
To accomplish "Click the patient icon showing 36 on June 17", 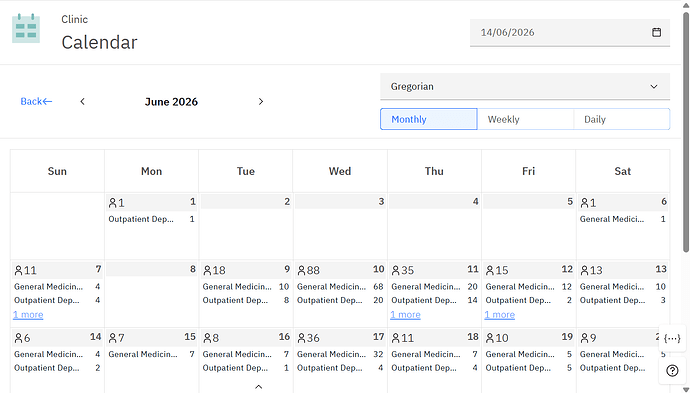I will tap(301, 338).
